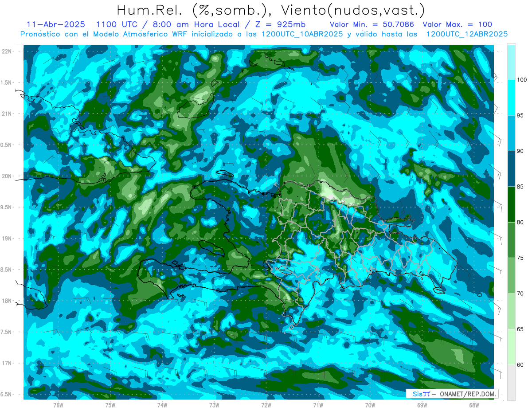Click the longitude label '71W'
The height and width of the screenshot is (411, 532).
pyautogui.click(x=318, y=405)
